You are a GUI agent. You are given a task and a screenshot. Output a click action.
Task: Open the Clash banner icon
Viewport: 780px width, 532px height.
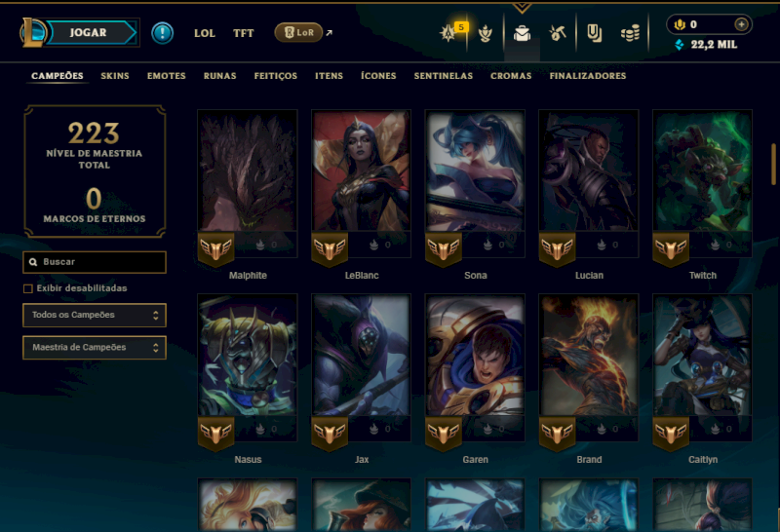tap(594, 33)
